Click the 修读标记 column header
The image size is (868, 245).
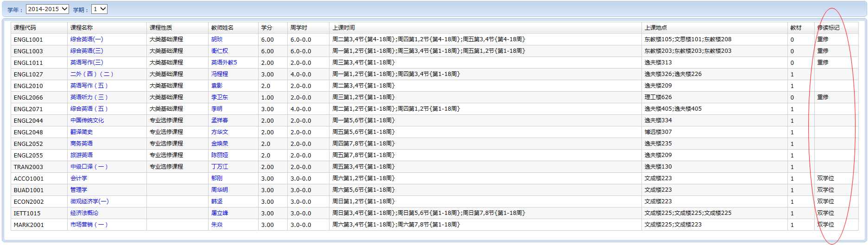click(x=828, y=28)
